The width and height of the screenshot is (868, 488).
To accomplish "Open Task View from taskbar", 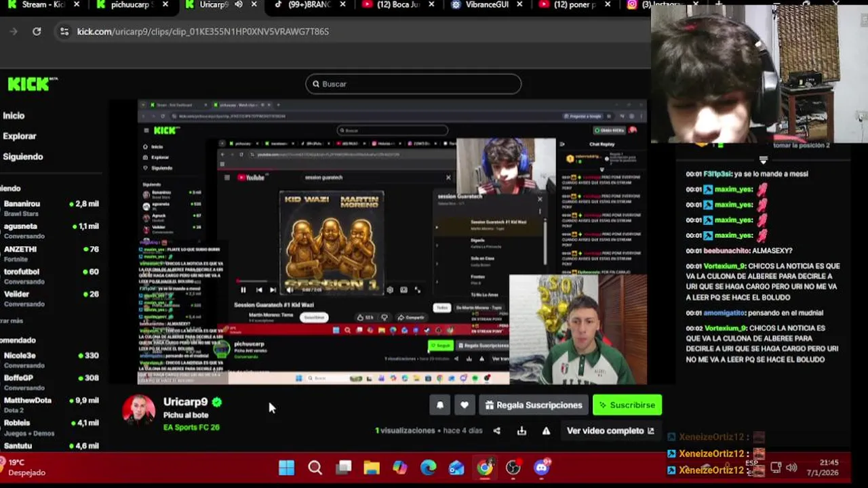I will (x=344, y=468).
